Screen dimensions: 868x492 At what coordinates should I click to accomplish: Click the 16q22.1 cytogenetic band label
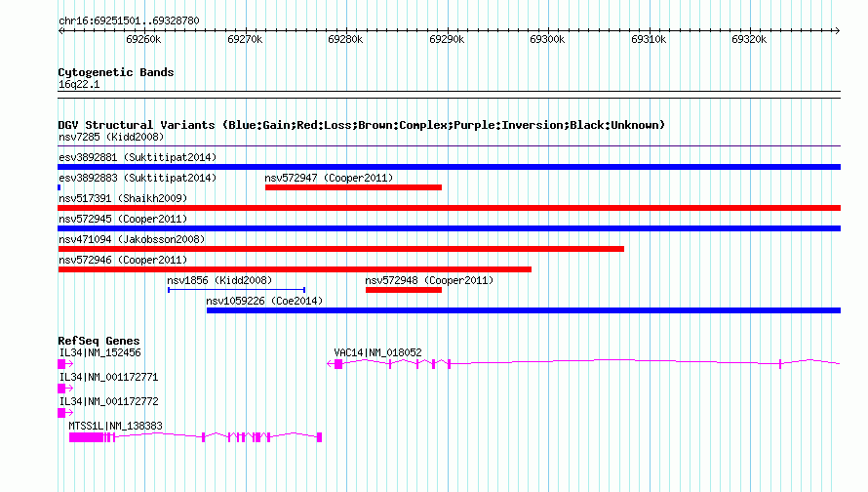[x=79, y=85]
